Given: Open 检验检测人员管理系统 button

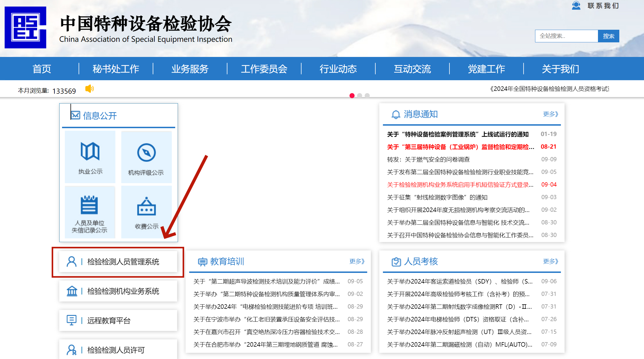Looking at the screenshot, I should click(118, 261).
